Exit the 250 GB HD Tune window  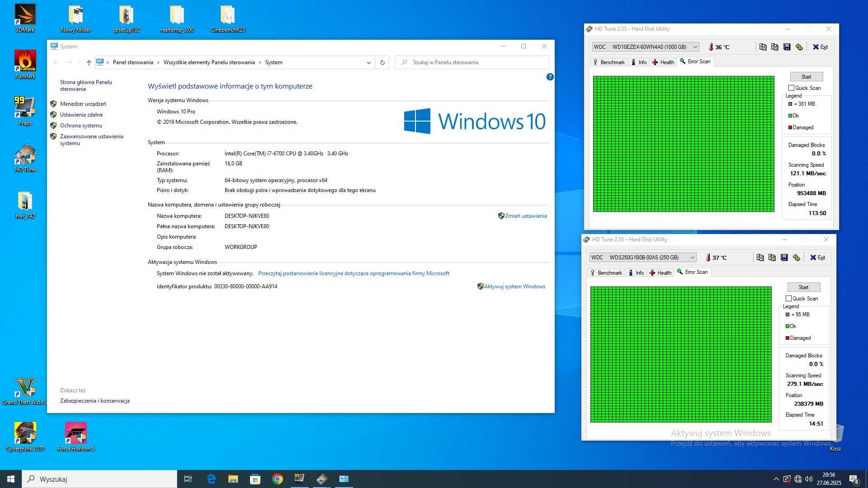point(817,258)
